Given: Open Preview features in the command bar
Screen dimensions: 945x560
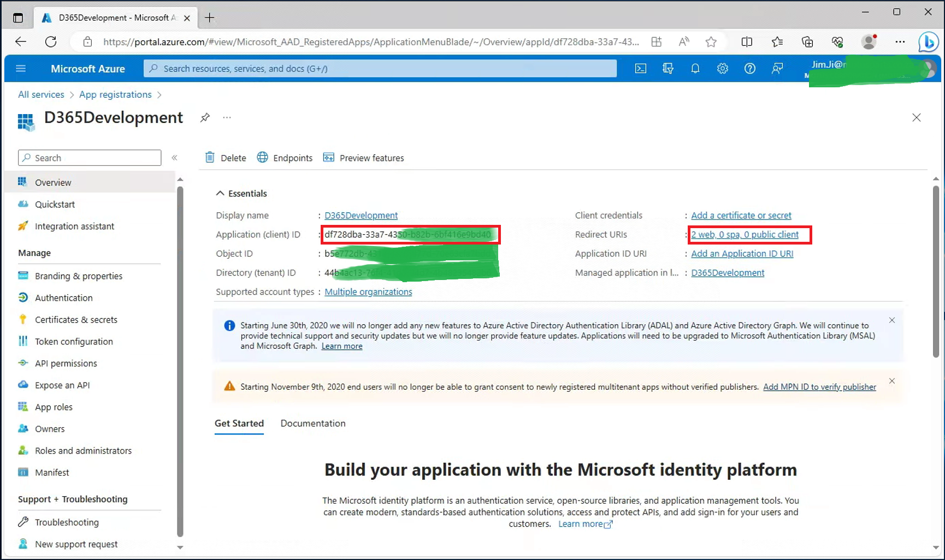Looking at the screenshot, I should click(363, 158).
